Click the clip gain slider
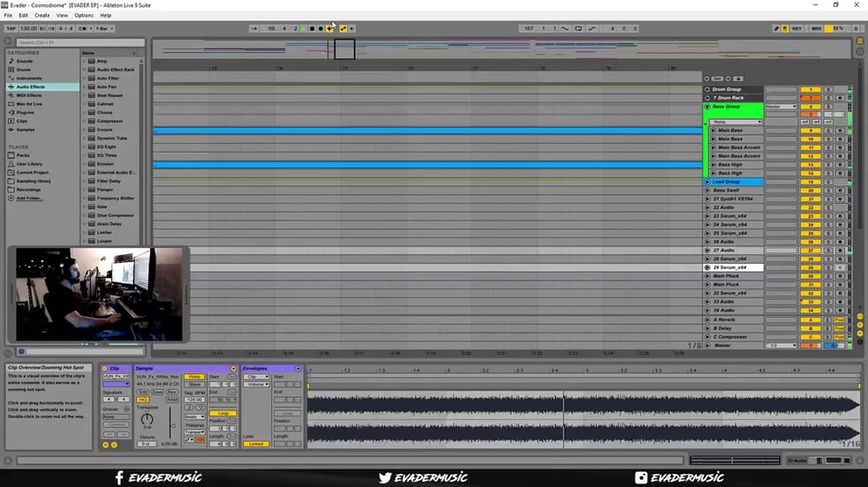This screenshot has width=868, height=487. click(170, 423)
